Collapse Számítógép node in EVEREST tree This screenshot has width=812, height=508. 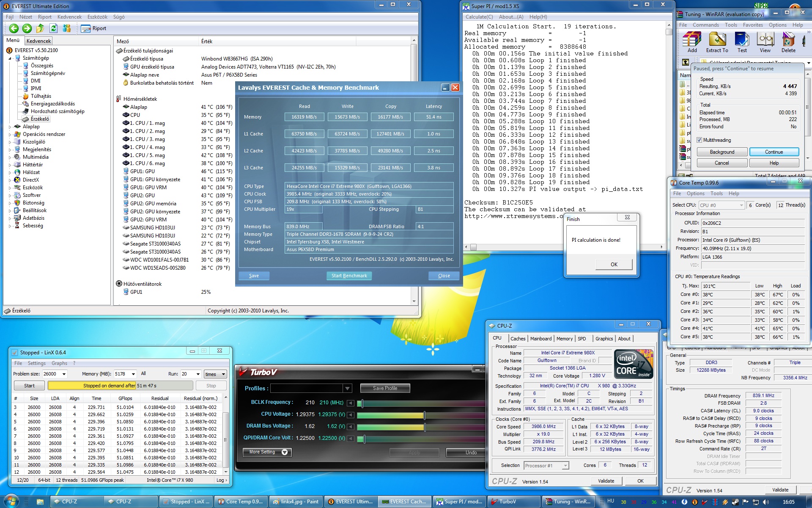pos(10,58)
